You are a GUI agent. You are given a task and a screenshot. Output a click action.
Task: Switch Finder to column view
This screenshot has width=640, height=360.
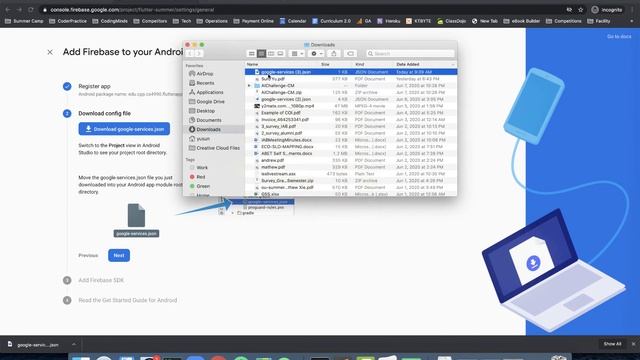pyautogui.click(x=271, y=53)
